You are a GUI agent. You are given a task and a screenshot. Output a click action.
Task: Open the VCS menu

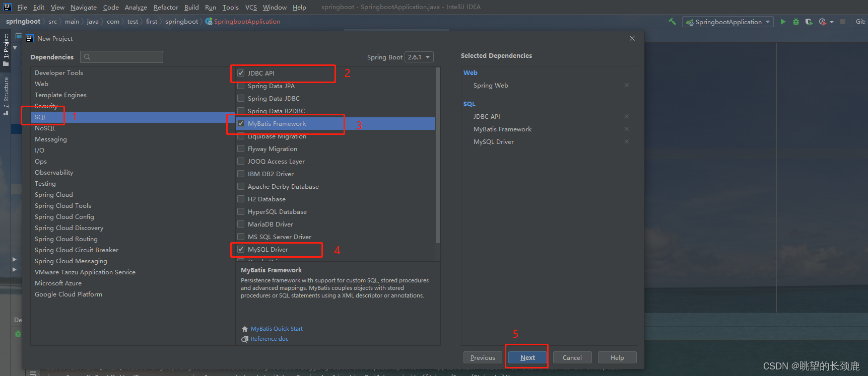tap(251, 7)
